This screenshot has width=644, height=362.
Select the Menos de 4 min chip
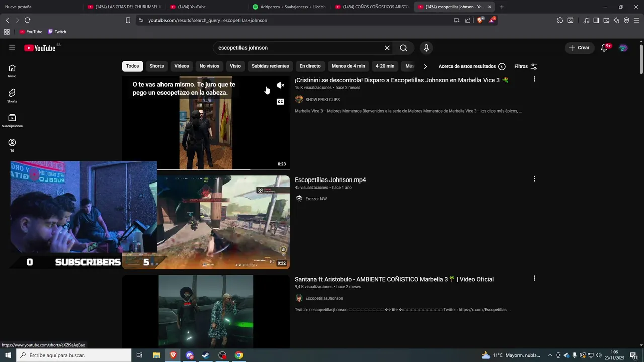pos(348,66)
